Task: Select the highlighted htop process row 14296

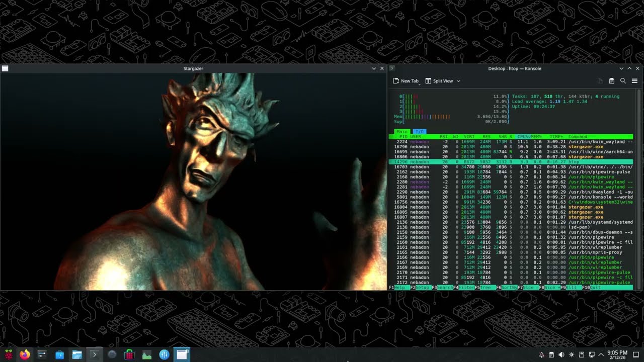Action: point(511,162)
